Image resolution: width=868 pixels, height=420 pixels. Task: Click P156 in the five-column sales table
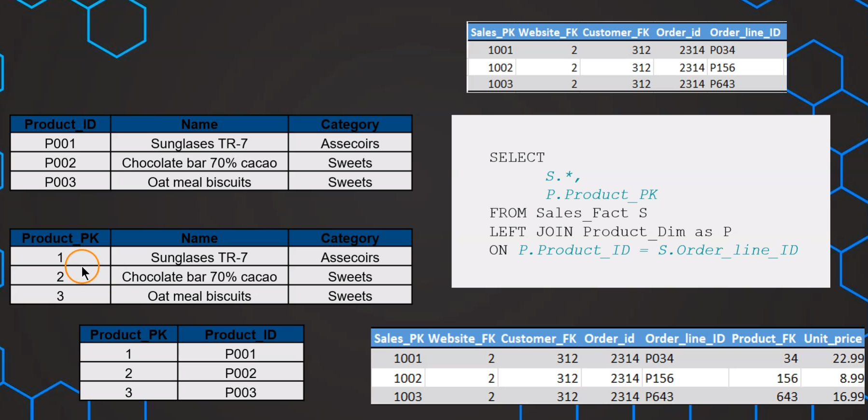723,68
